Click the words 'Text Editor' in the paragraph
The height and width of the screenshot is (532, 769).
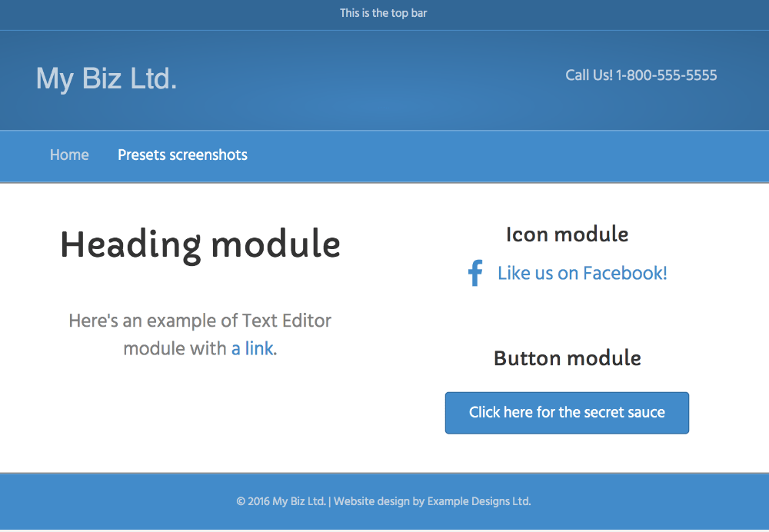click(x=287, y=321)
